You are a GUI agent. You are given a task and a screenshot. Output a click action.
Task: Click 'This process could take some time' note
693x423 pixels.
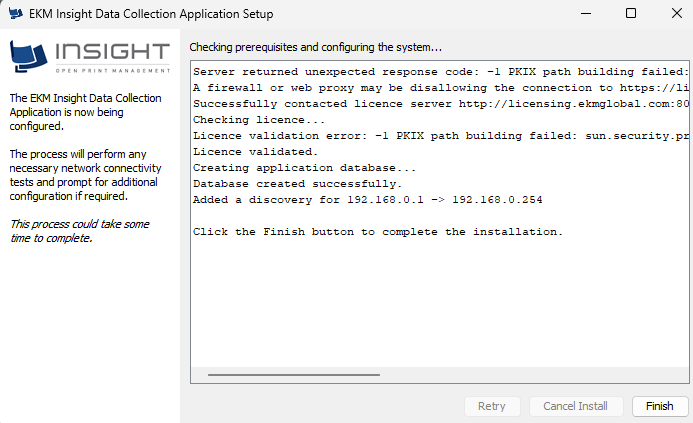click(80, 231)
